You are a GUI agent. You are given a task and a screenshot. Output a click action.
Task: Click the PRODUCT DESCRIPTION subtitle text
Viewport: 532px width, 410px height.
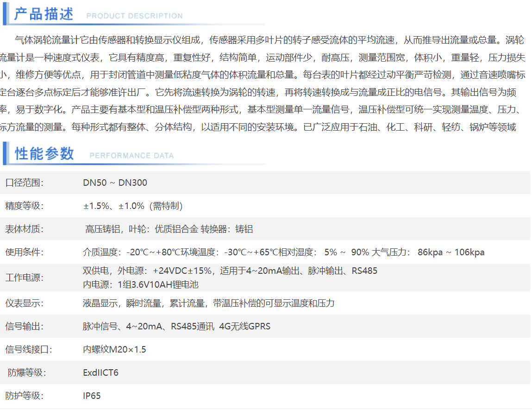click(x=134, y=16)
